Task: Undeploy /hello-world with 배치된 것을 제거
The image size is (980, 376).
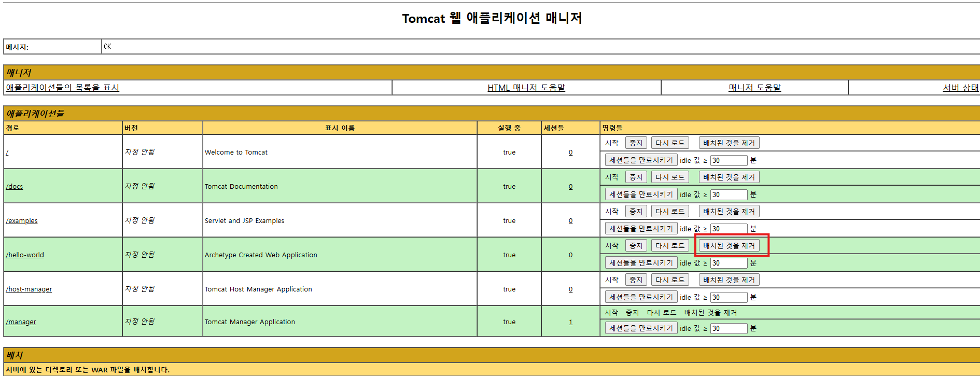Action: tap(729, 246)
